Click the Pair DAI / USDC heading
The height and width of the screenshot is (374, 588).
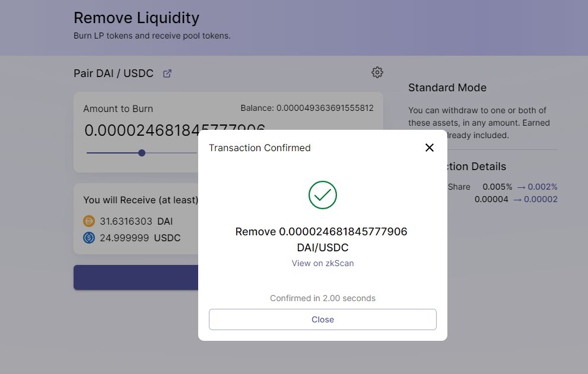[113, 73]
